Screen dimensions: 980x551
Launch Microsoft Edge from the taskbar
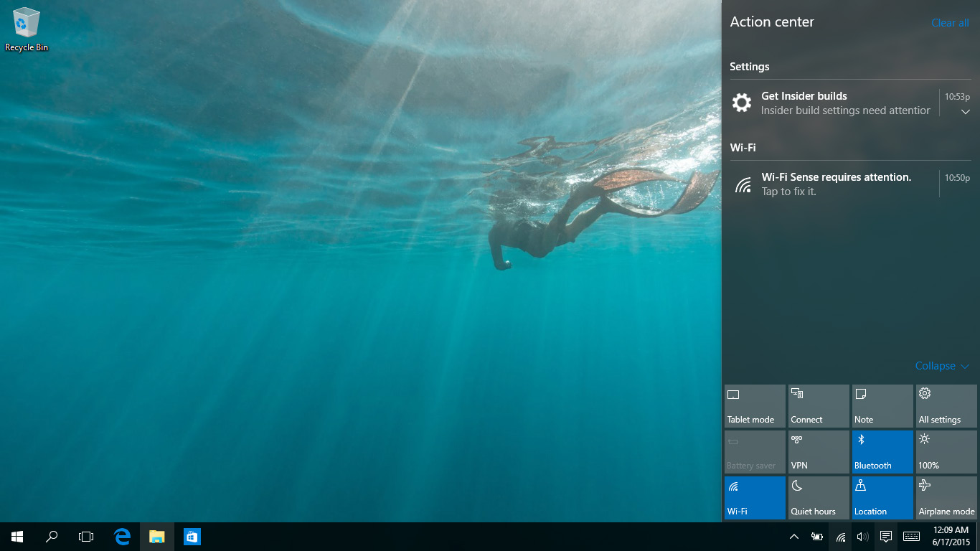click(x=122, y=537)
